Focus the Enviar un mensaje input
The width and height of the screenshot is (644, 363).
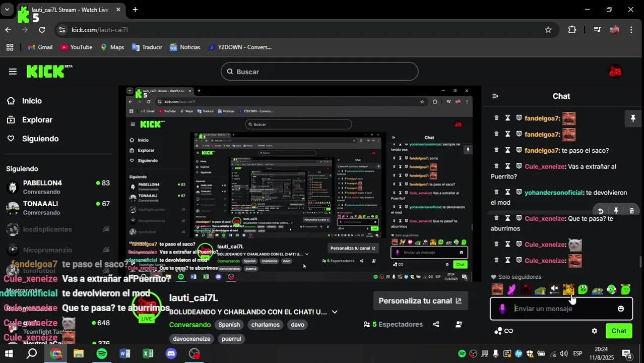coord(562,309)
